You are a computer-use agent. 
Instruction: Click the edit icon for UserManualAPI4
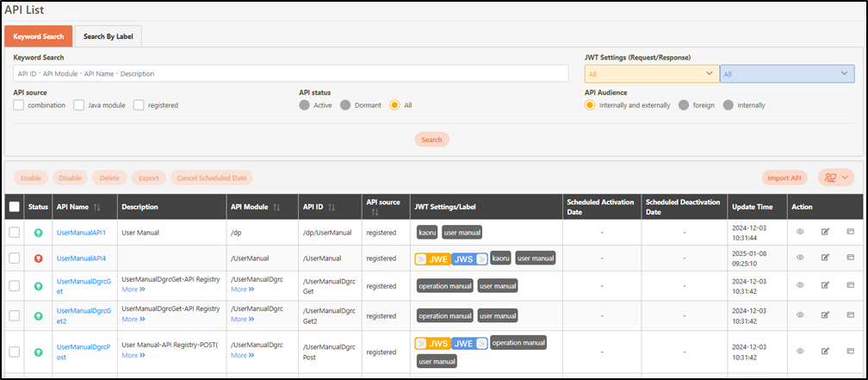(825, 258)
